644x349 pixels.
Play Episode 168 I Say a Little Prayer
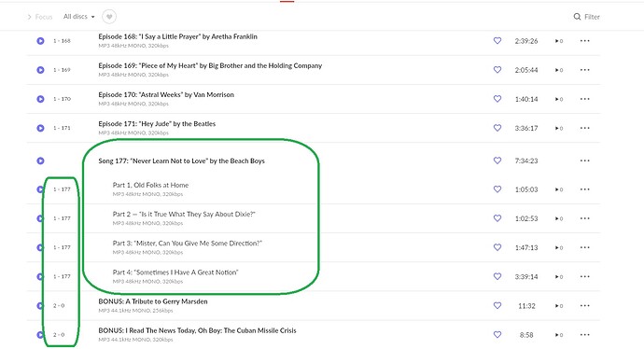40,41
